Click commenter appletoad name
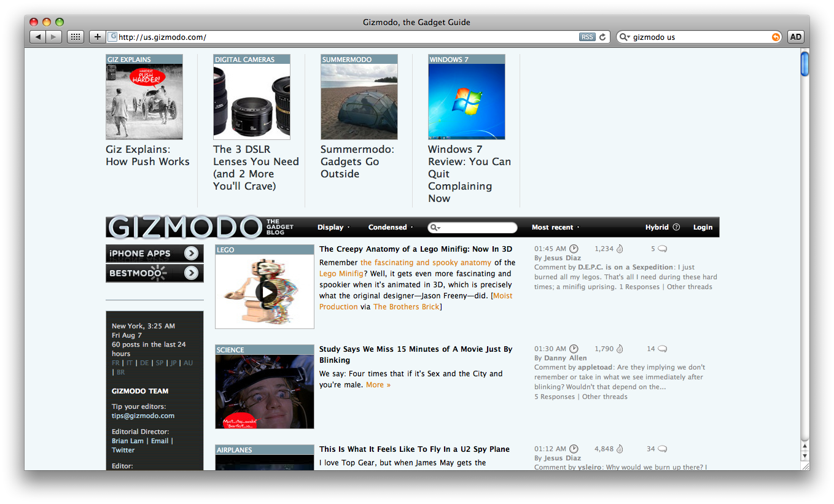Image resolution: width=834 pixels, height=504 pixels. click(x=596, y=367)
